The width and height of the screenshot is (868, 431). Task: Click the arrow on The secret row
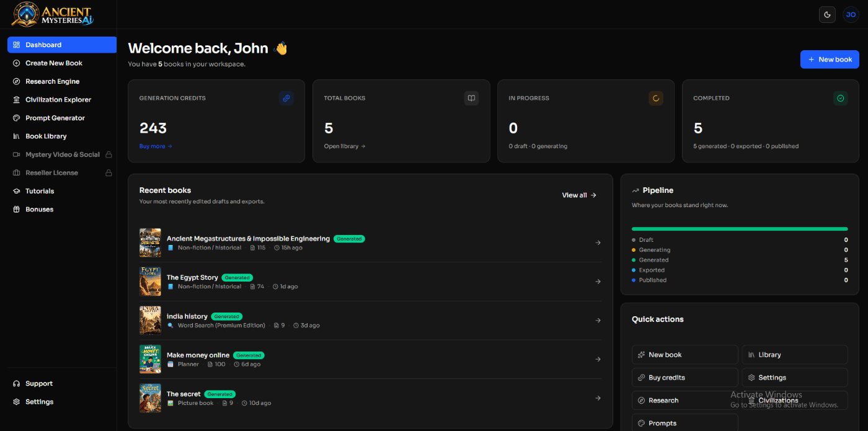pyautogui.click(x=598, y=398)
